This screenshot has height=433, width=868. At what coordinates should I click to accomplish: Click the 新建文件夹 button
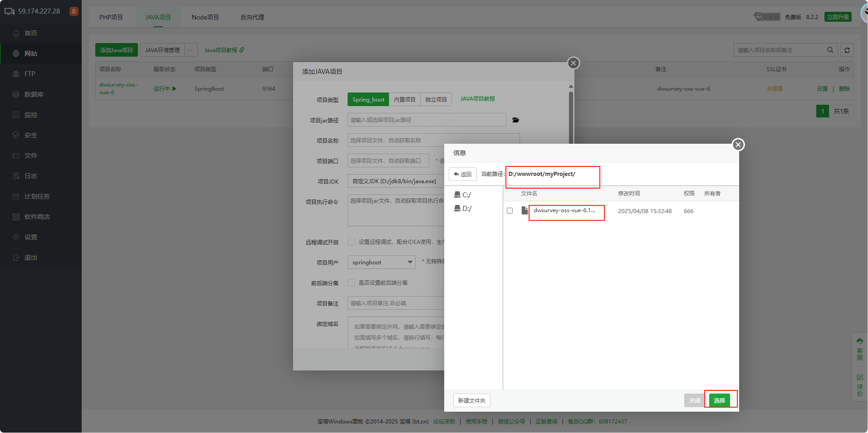(471, 400)
